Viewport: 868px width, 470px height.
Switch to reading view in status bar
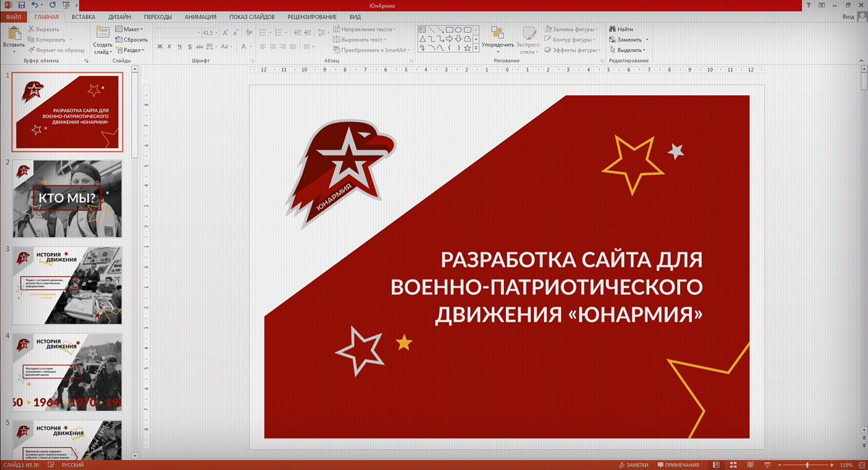coord(750,464)
